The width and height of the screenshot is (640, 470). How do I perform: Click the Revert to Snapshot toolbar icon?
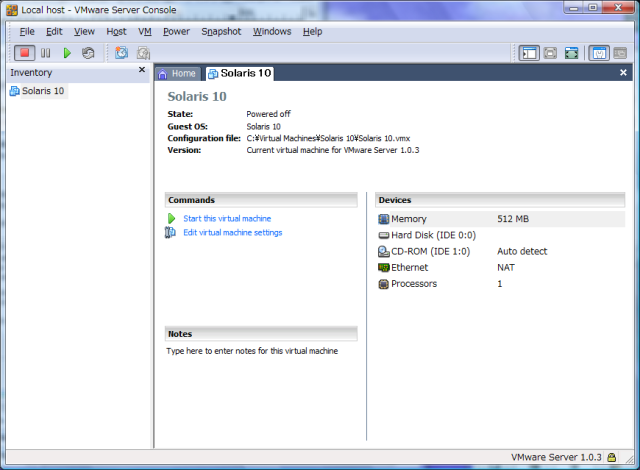tap(143, 52)
